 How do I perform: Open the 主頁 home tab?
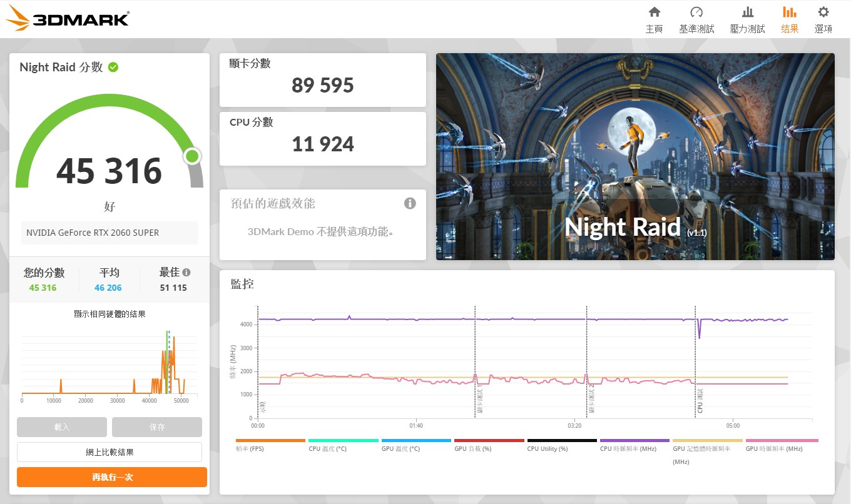(x=655, y=20)
